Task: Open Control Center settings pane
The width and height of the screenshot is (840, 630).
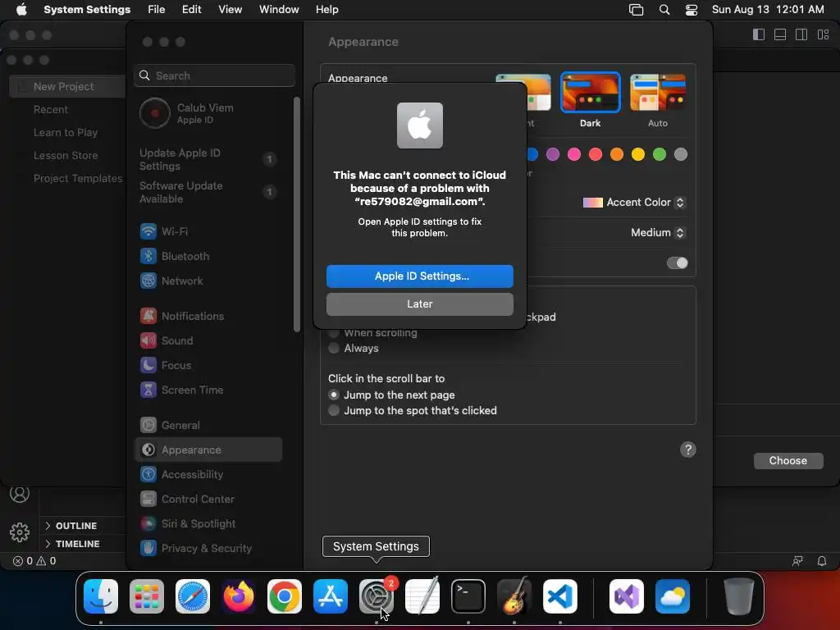Action: tap(209, 500)
